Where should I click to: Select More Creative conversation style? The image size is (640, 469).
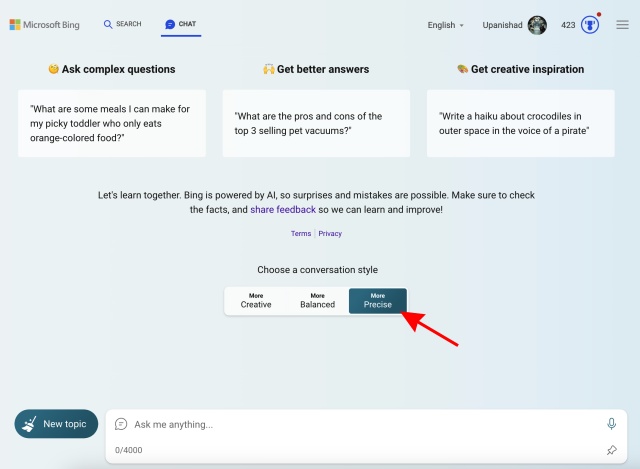(x=256, y=300)
